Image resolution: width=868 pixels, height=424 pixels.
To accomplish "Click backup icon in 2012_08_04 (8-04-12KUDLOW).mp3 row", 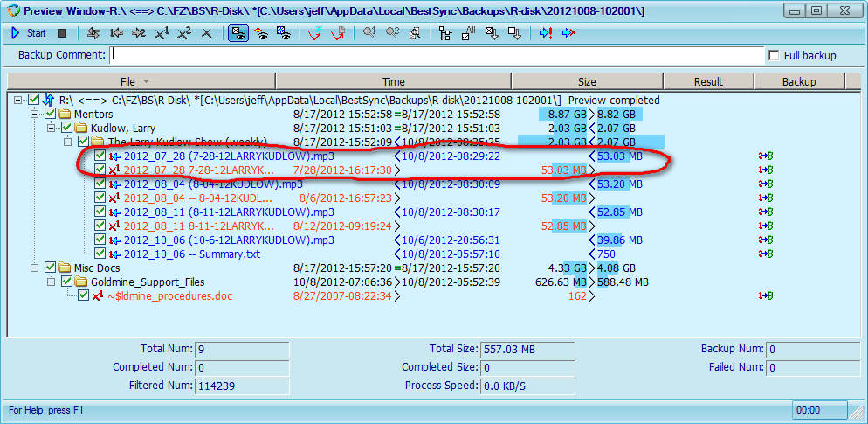I will point(766,184).
